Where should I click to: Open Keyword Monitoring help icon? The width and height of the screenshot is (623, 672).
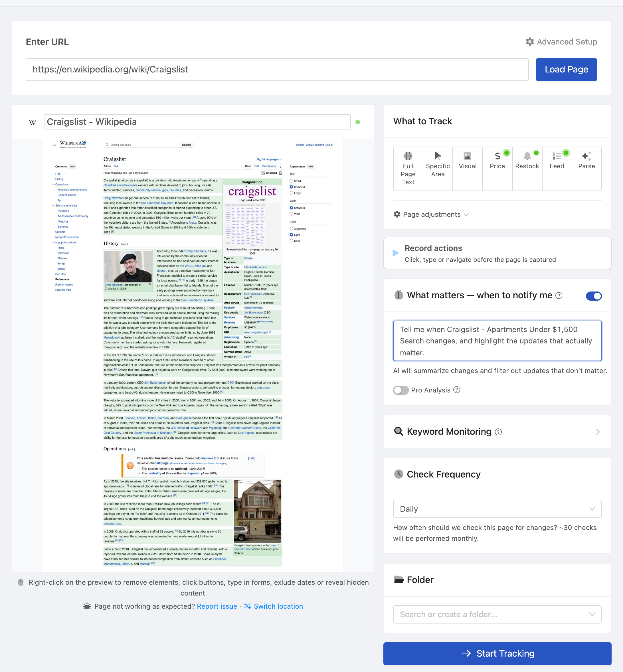pyautogui.click(x=498, y=432)
